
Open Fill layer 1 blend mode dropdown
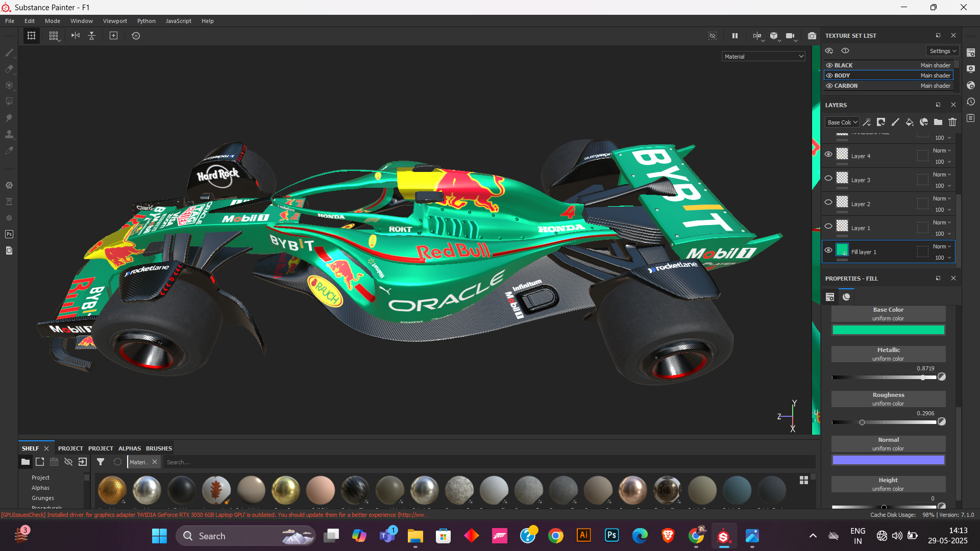pos(942,246)
